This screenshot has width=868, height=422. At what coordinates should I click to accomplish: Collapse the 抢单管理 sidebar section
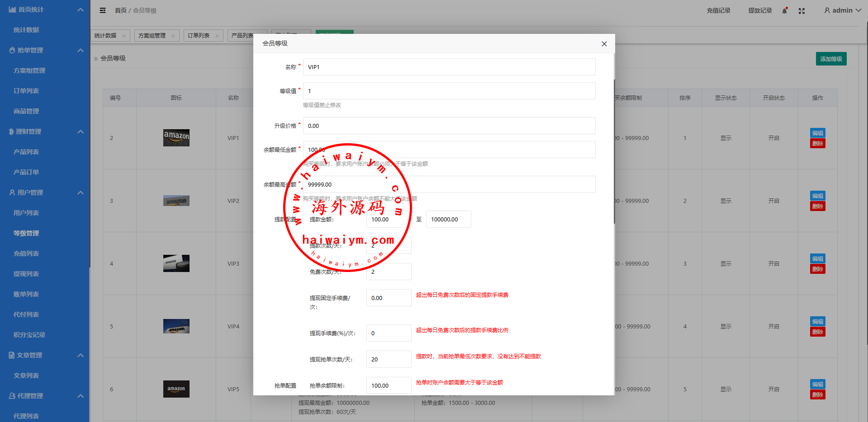(81, 50)
